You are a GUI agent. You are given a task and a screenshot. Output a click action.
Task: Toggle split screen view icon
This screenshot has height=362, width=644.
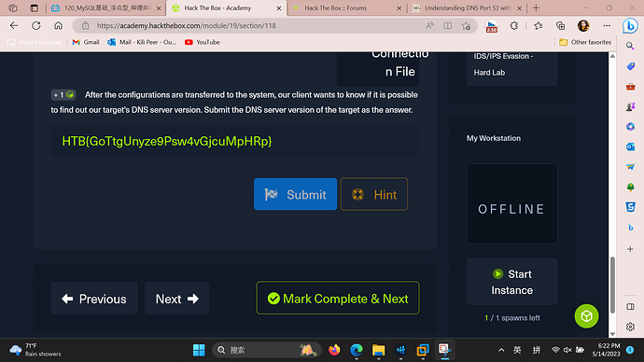448,26
